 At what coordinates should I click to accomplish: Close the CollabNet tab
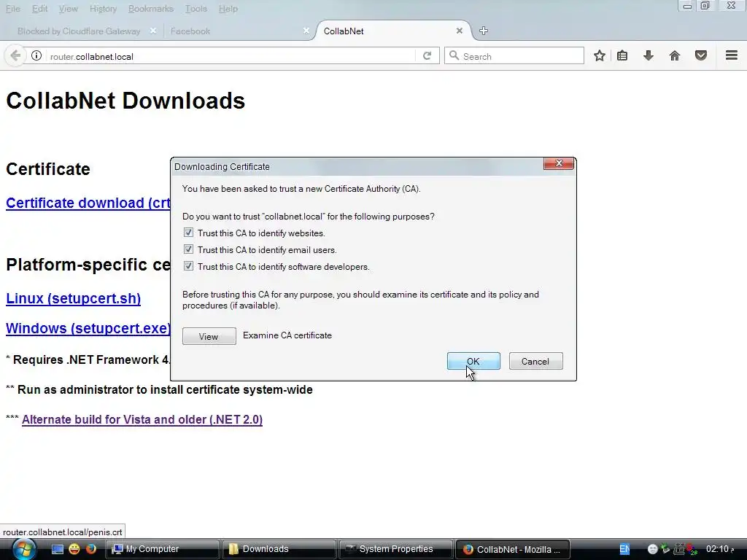[x=460, y=31]
